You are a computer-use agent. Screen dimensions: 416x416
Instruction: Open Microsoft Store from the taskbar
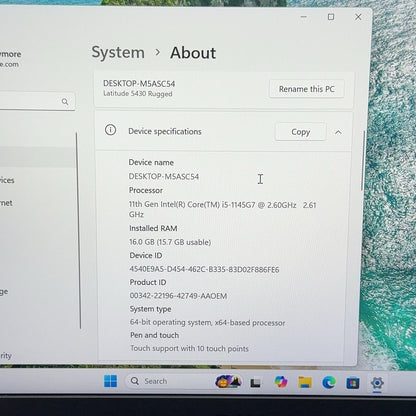point(353,383)
